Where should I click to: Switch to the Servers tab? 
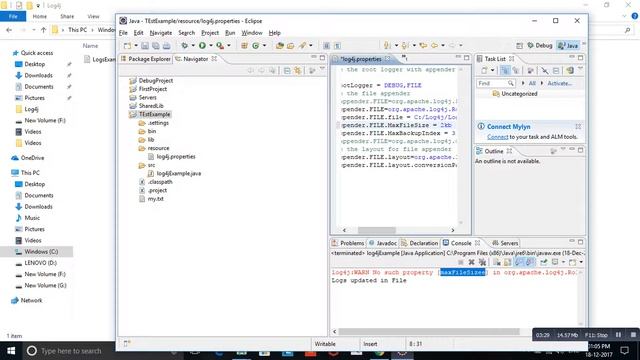(x=505, y=243)
